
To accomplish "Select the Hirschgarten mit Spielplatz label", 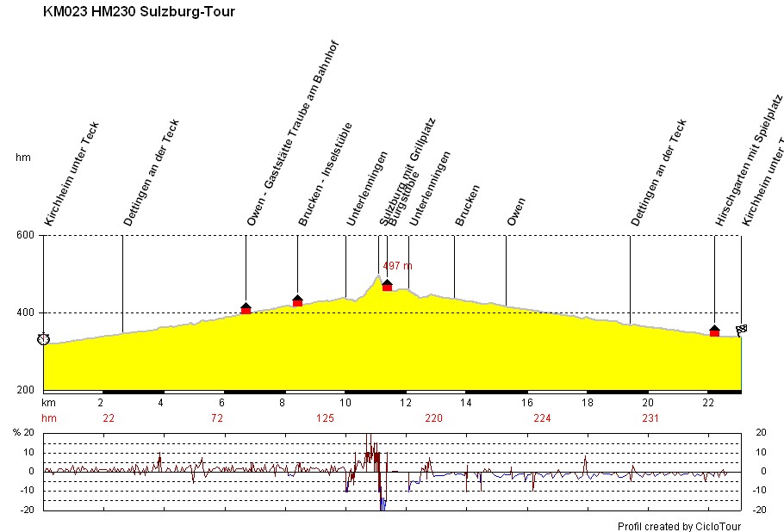I will click(748, 160).
